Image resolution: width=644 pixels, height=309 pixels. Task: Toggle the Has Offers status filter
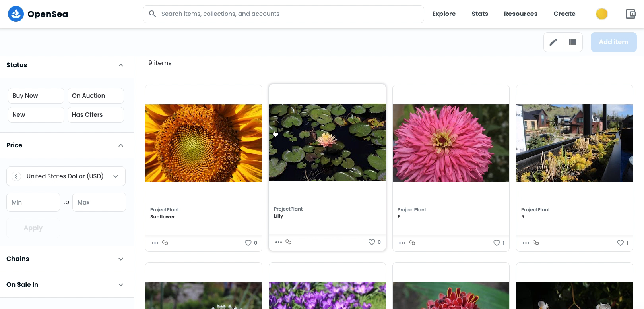[96, 115]
